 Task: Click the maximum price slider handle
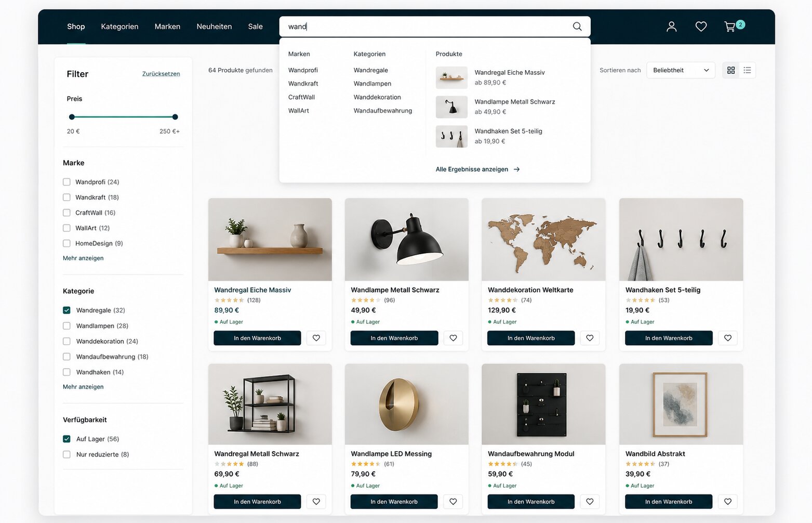click(x=175, y=117)
